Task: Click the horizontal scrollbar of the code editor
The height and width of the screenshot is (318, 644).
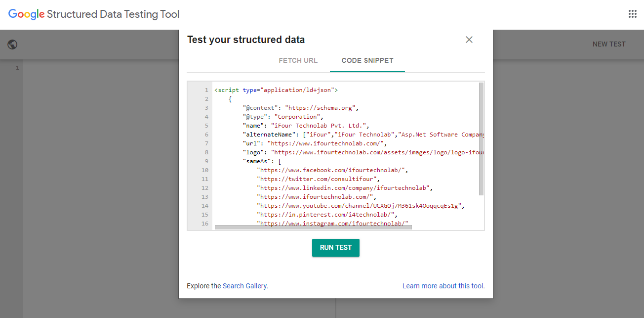Action: coord(313,227)
